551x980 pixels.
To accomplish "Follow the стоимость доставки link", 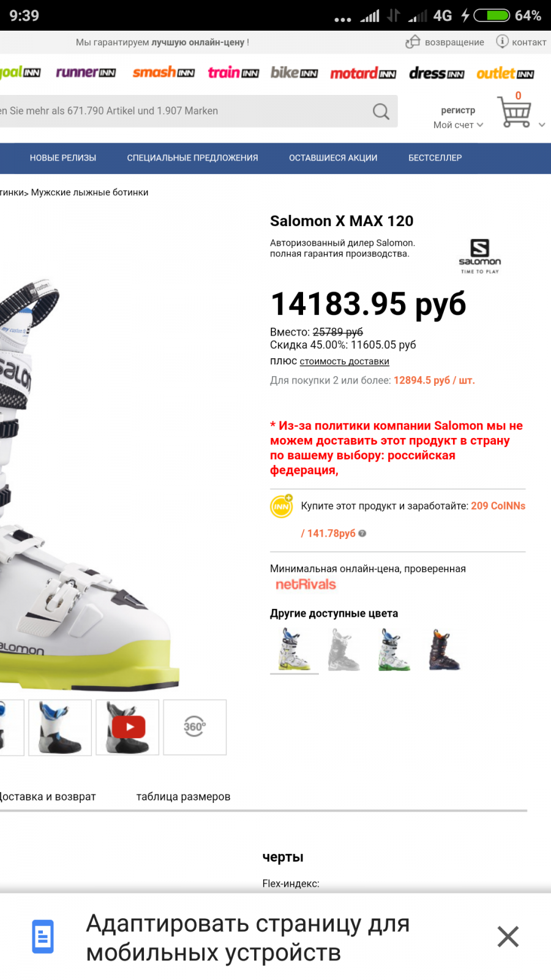I will 344,361.
